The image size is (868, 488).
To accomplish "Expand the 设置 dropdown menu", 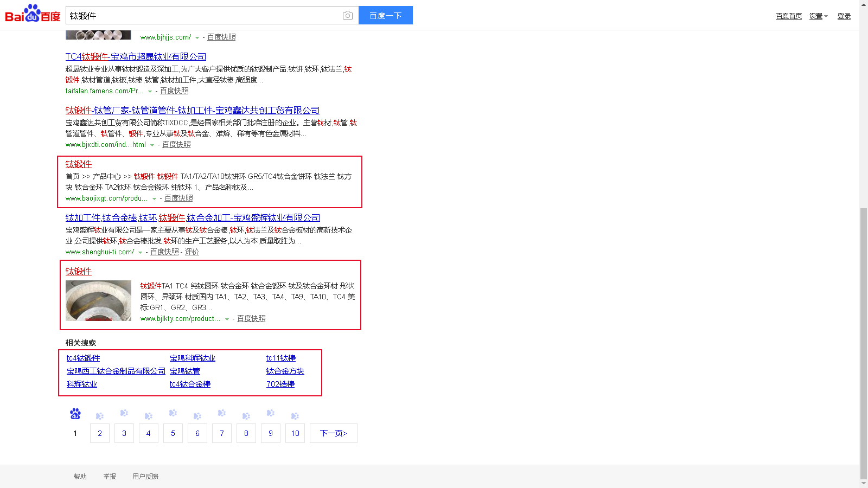I will [818, 16].
